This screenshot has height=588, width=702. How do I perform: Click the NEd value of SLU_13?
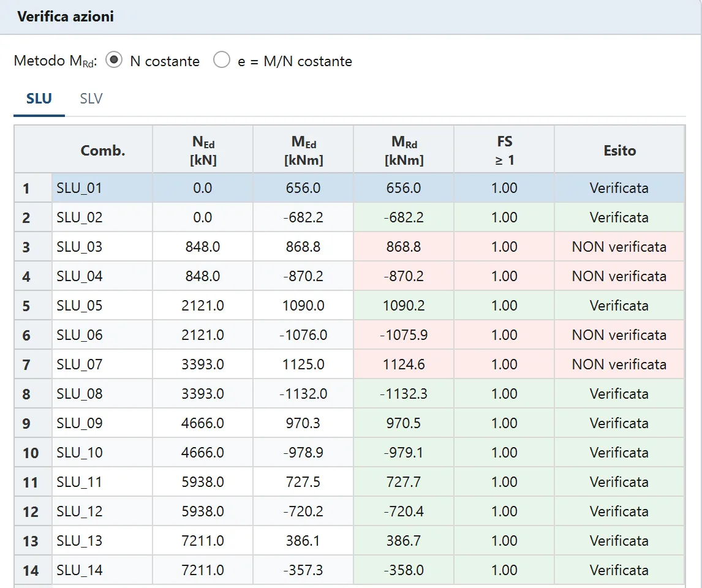point(203,541)
